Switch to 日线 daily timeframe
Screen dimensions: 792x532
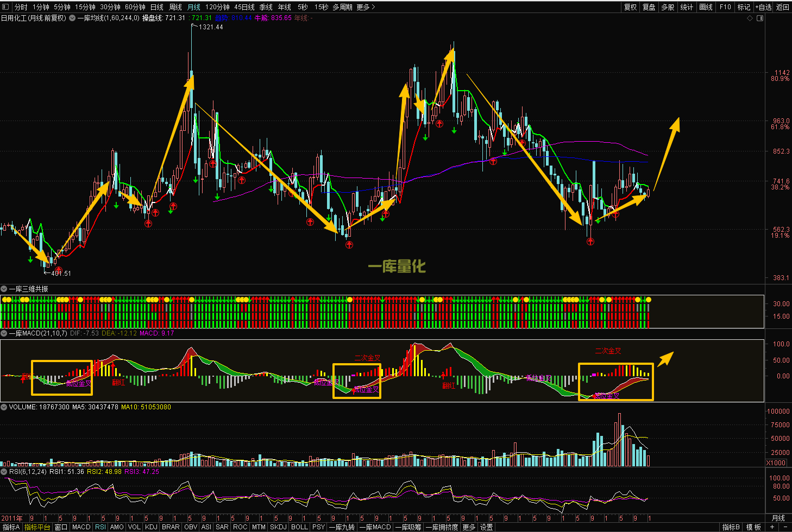(157, 7)
